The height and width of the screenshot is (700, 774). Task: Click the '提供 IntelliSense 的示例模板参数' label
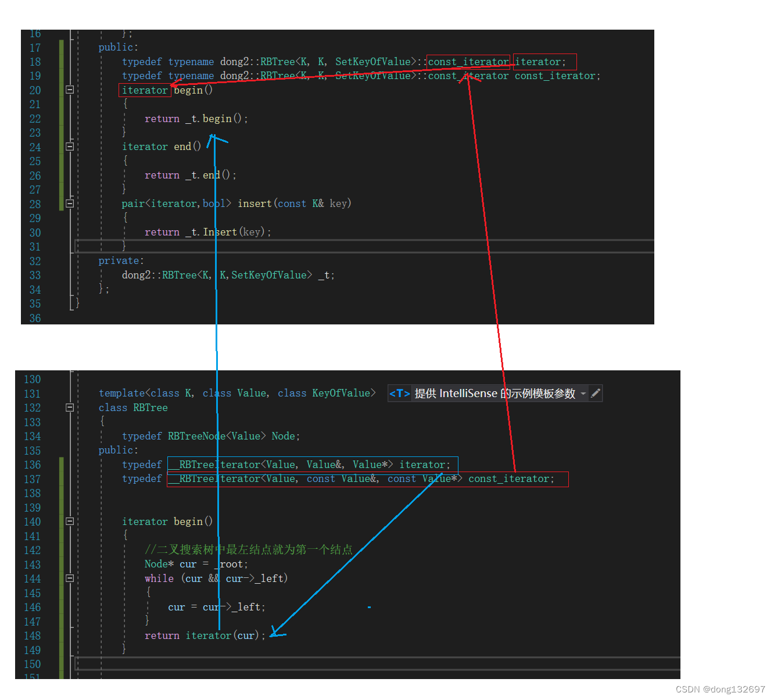(x=494, y=394)
